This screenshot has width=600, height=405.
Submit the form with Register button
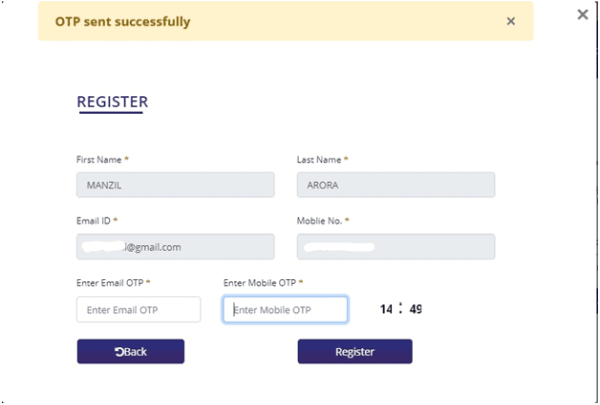click(355, 351)
